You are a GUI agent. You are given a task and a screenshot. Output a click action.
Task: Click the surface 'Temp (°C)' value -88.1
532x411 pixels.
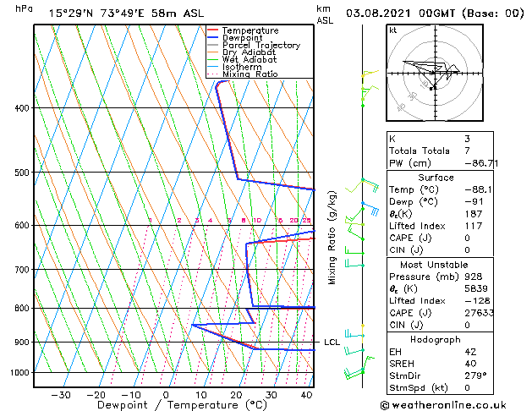click(x=478, y=189)
